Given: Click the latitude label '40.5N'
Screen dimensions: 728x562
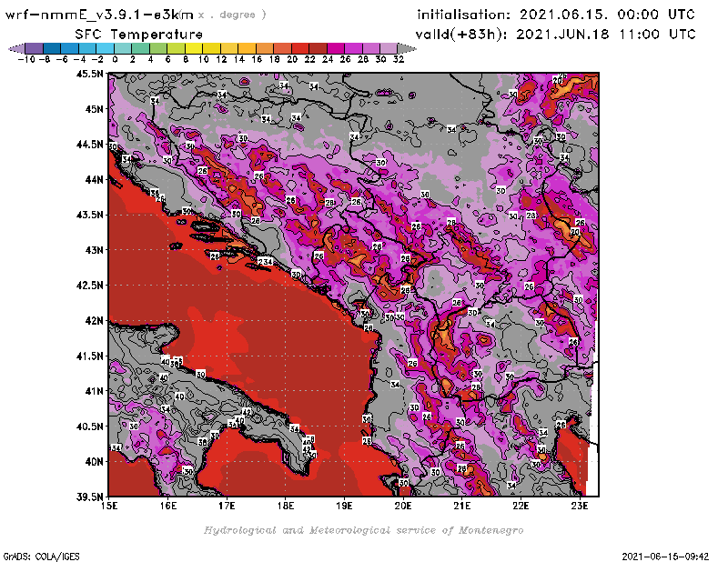Looking at the screenshot, I should (89, 426).
